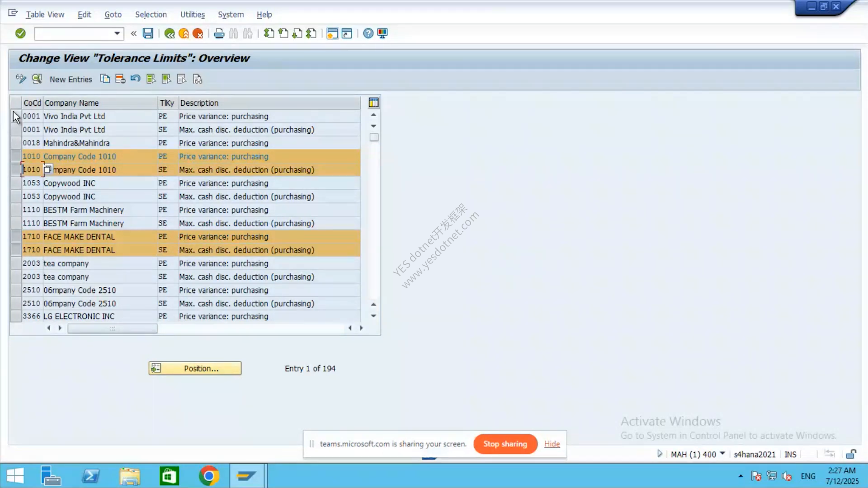This screenshot has height=488, width=868.
Task: Click the Deselect All icon
Action: (x=182, y=79)
